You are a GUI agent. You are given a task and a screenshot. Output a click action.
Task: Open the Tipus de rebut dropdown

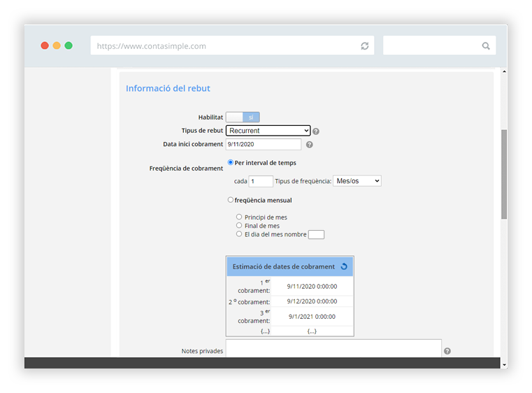[268, 131]
